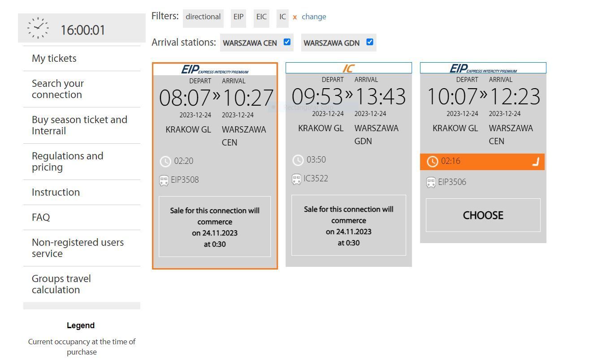This screenshot has height=364, width=597.
Task: Uncheck the WARSZAWA CEN checkbox
Action: click(287, 42)
